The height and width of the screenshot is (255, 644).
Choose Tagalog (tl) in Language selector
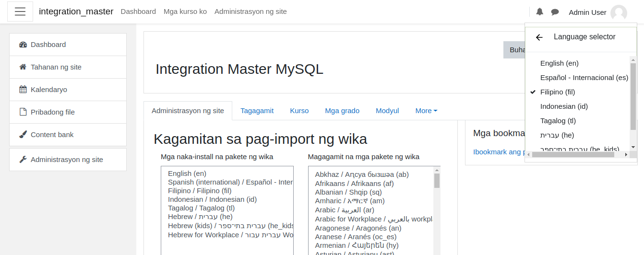[558, 121]
